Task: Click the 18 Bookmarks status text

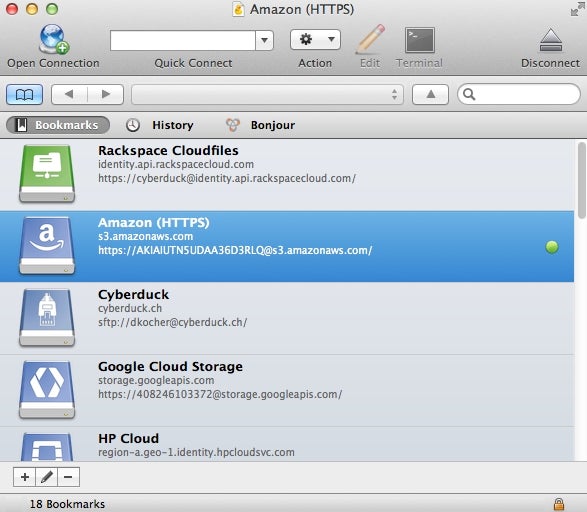Action: pos(67,504)
